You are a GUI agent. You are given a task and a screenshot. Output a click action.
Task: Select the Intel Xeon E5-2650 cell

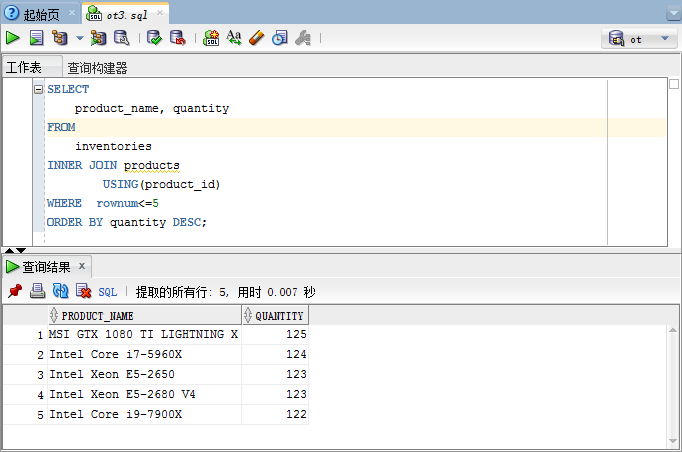point(144,375)
